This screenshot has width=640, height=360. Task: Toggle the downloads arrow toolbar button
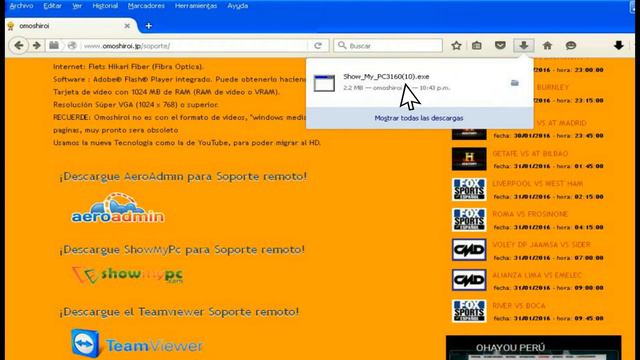pyautogui.click(x=524, y=45)
